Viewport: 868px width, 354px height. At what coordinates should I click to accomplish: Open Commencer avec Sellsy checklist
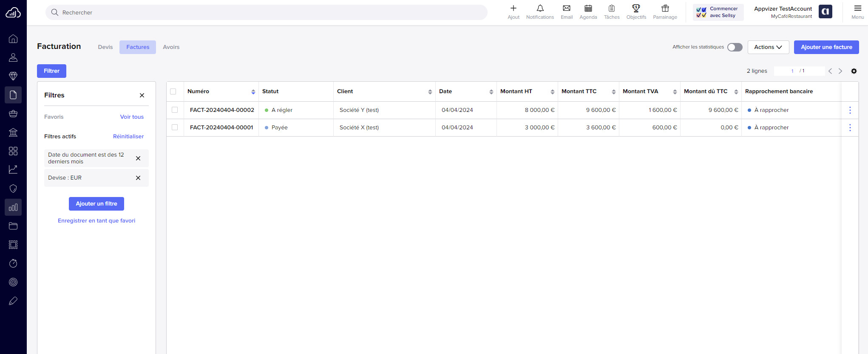pos(718,12)
